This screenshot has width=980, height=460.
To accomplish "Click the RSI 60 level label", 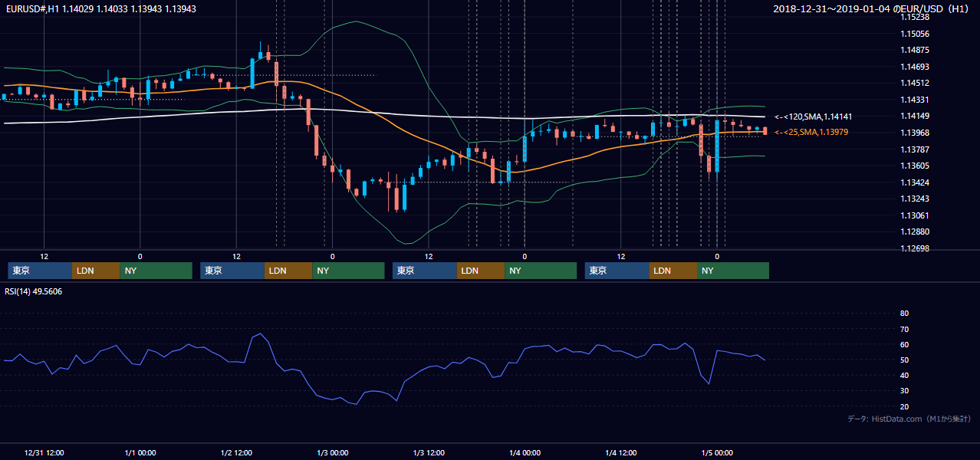I will 904,344.
